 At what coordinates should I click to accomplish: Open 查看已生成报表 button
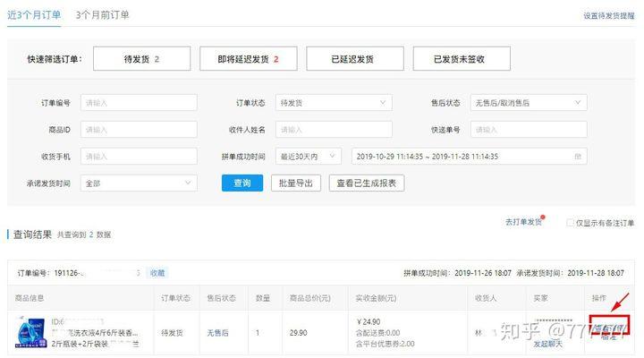click(367, 183)
